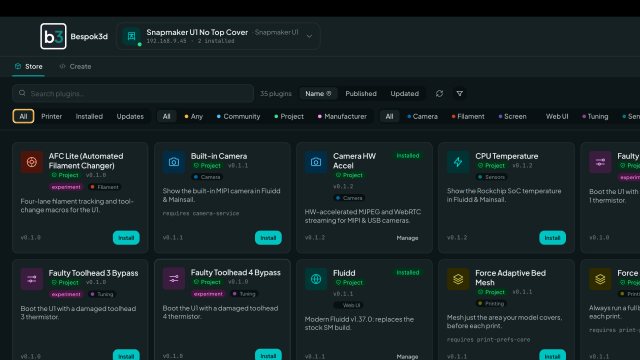
Task: Sort plugins by Published
Action: (x=361, y=93)
